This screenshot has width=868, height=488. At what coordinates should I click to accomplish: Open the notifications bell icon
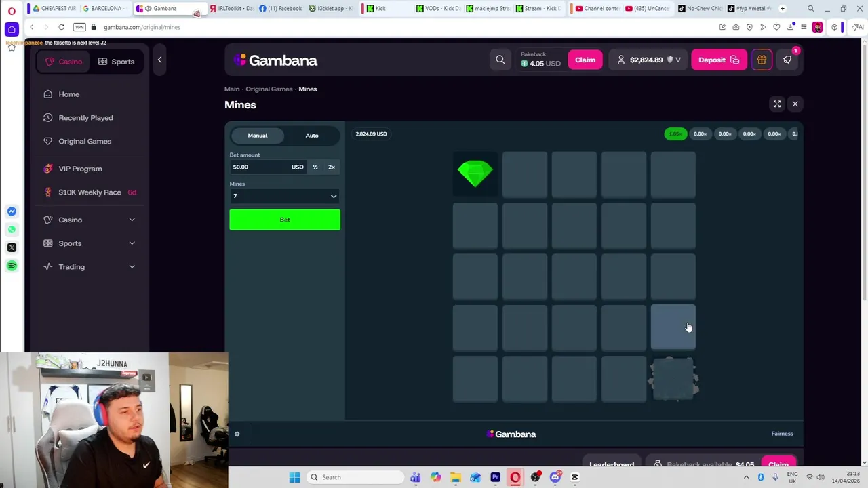pyautogui.click(x=787, y=60)
